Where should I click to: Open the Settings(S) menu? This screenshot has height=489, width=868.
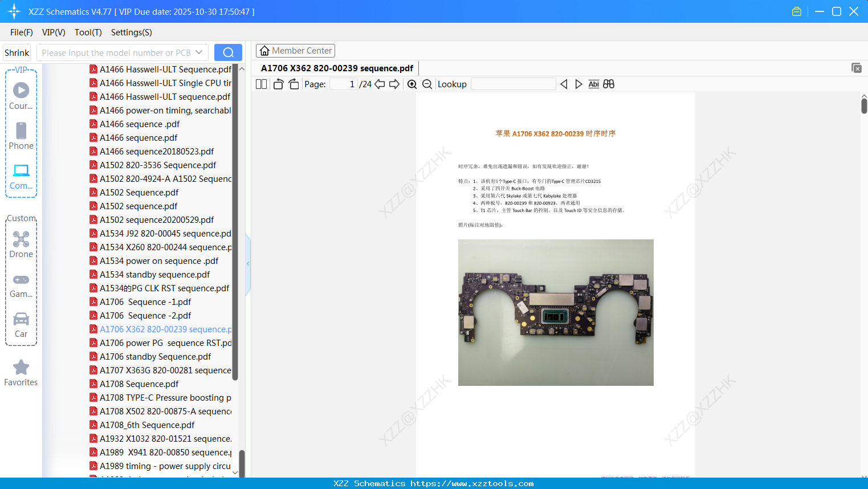132,32
